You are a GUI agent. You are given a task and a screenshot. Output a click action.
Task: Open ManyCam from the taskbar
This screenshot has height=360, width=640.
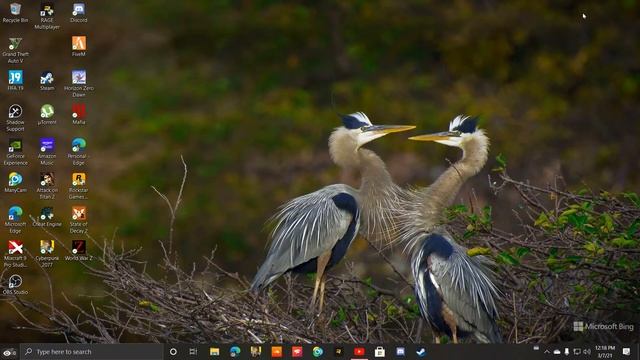pyautogui.click(x=318, y=352)
